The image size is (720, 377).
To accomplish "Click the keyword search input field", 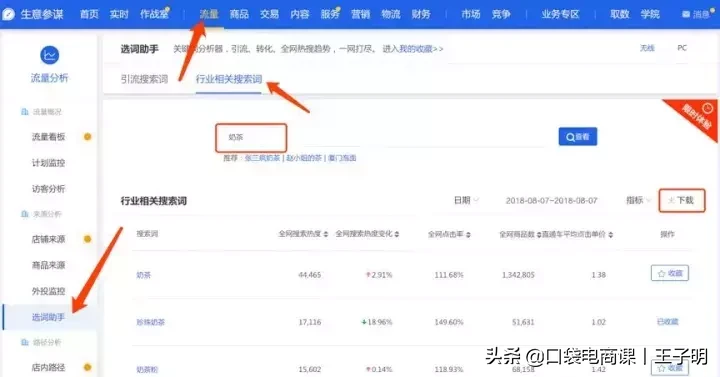I will click(251, 137).
